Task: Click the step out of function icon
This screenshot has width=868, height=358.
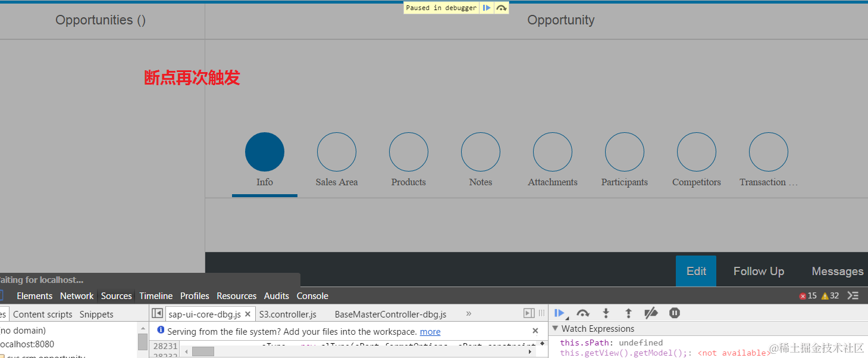Action: tap(628, 313)
